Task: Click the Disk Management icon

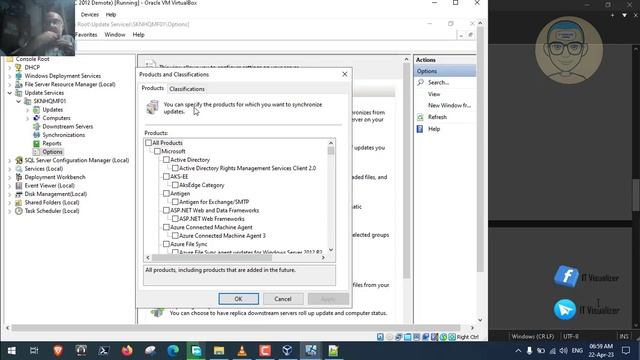Action: pyautogui.click(x=18, y=194)
